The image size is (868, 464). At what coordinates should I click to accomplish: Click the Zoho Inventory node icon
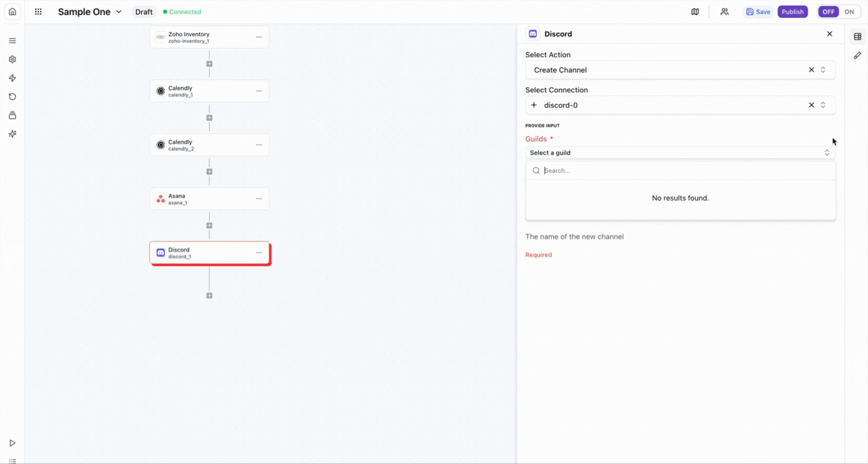(x=160, y=37)
